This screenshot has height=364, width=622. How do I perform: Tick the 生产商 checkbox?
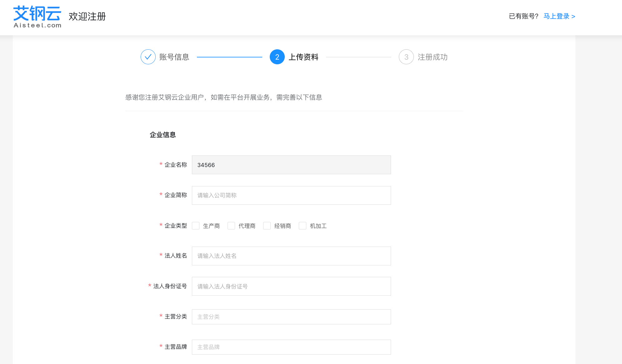coord(196,226)
